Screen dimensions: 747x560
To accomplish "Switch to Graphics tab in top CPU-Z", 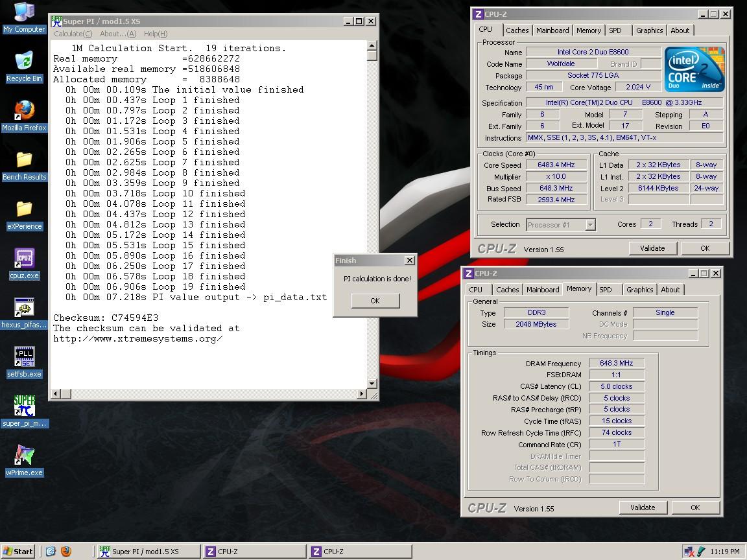I will pos(649,30).
